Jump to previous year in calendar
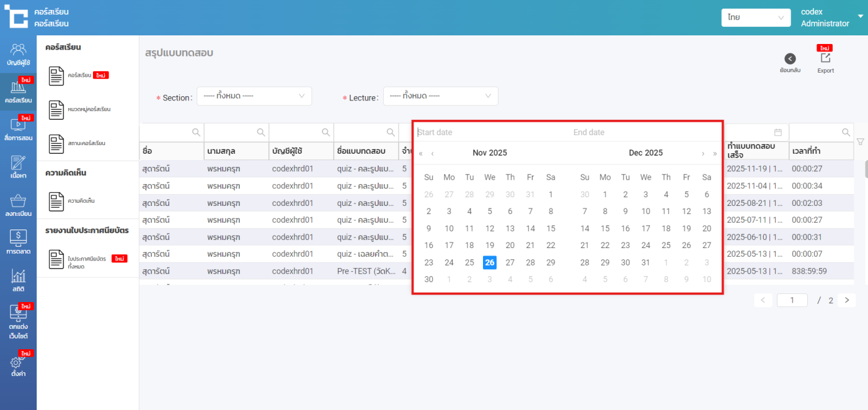The image size is (868, 410). coord(421,153)
